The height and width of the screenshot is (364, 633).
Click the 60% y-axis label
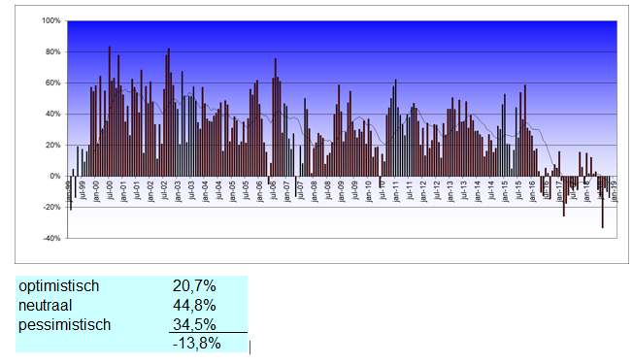tap(52, 83)
